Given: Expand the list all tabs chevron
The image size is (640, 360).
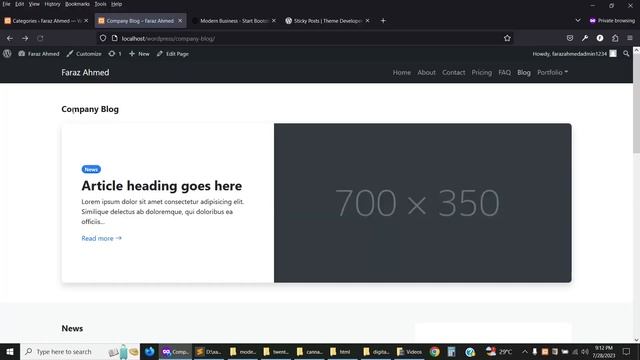Looking at the screenshot, I should 578,20.
